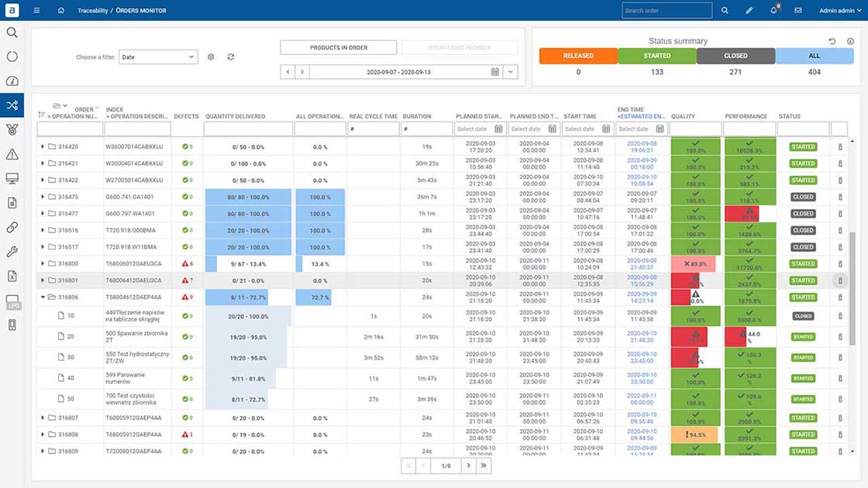Show All statuses
This screenshot has width=868, height=488.
[815, 56]
